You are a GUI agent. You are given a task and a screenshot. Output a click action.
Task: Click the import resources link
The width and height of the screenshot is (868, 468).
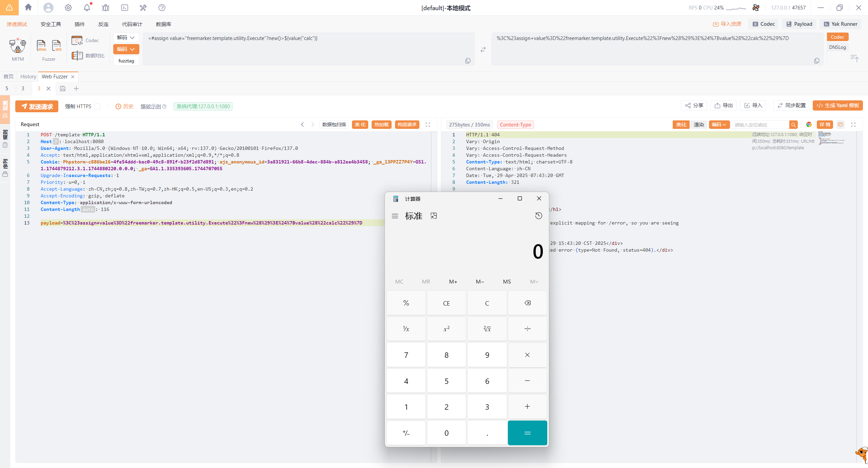point(727,24)
